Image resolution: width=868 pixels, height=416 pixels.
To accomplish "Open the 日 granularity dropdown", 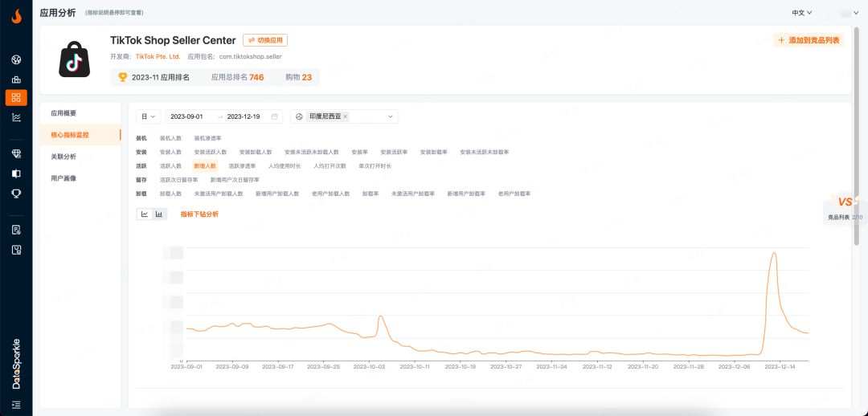I will coord(148,116).
